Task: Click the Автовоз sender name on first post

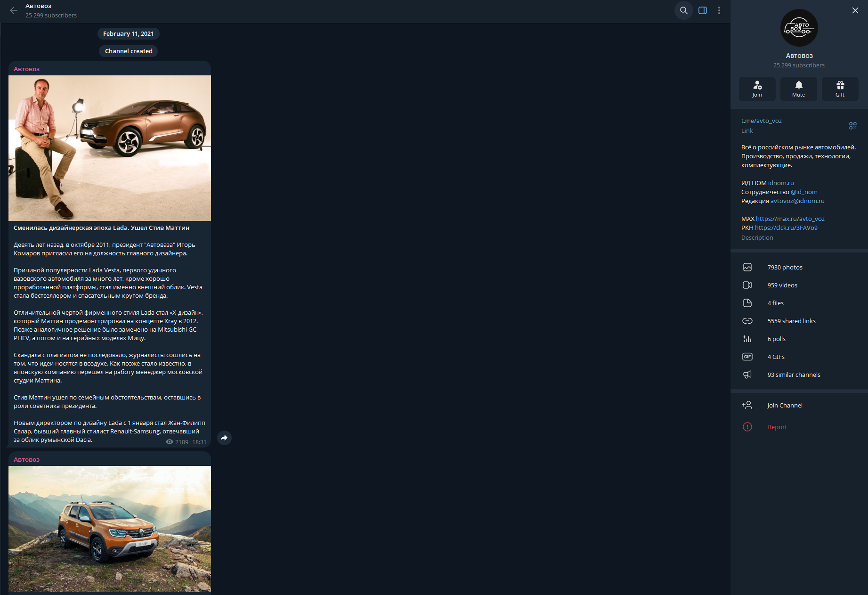Action: (x=26, y=69)
